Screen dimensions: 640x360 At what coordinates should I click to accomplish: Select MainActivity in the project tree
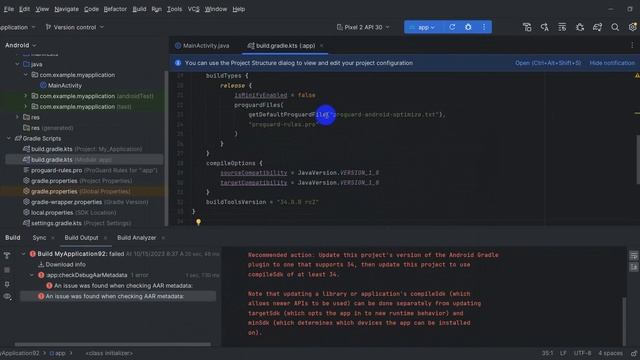(61, 86)
